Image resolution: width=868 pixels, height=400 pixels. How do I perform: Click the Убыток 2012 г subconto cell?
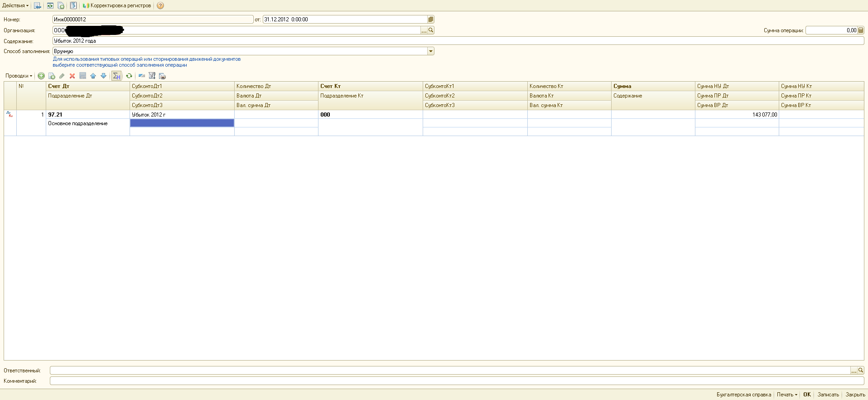pos(182,115)
